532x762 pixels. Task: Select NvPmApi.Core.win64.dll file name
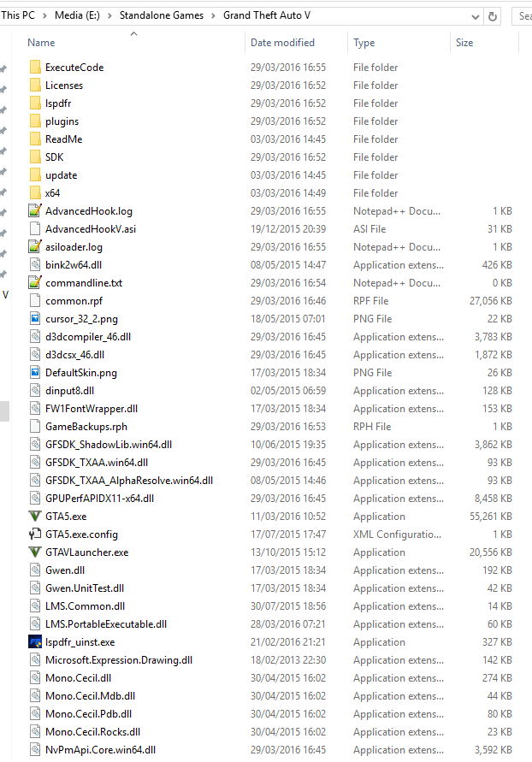tap(101, 750)
